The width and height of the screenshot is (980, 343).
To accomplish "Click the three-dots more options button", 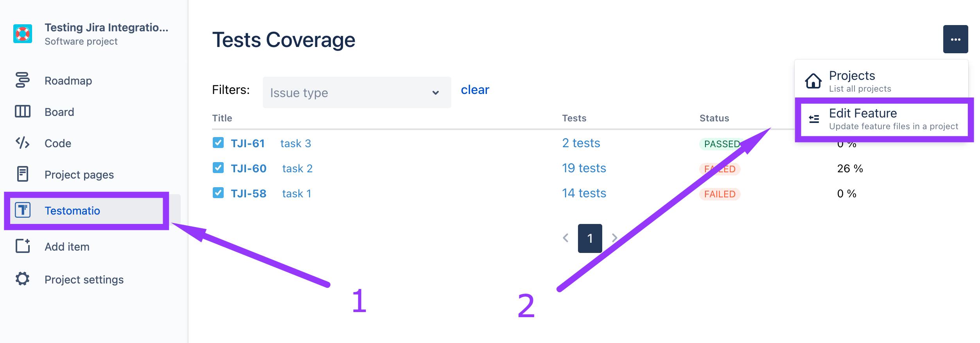I will [955, 39].
